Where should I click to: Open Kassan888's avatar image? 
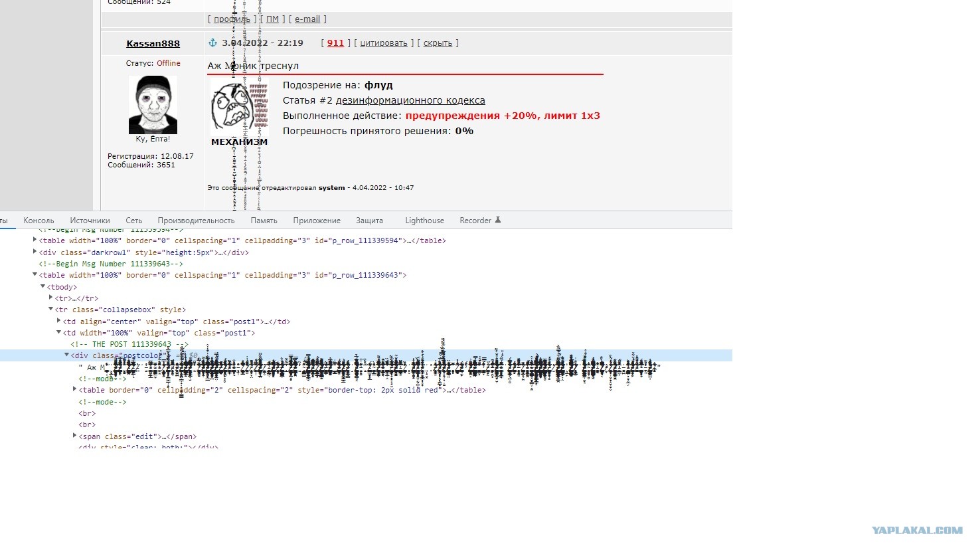click(x=153, y=105)
